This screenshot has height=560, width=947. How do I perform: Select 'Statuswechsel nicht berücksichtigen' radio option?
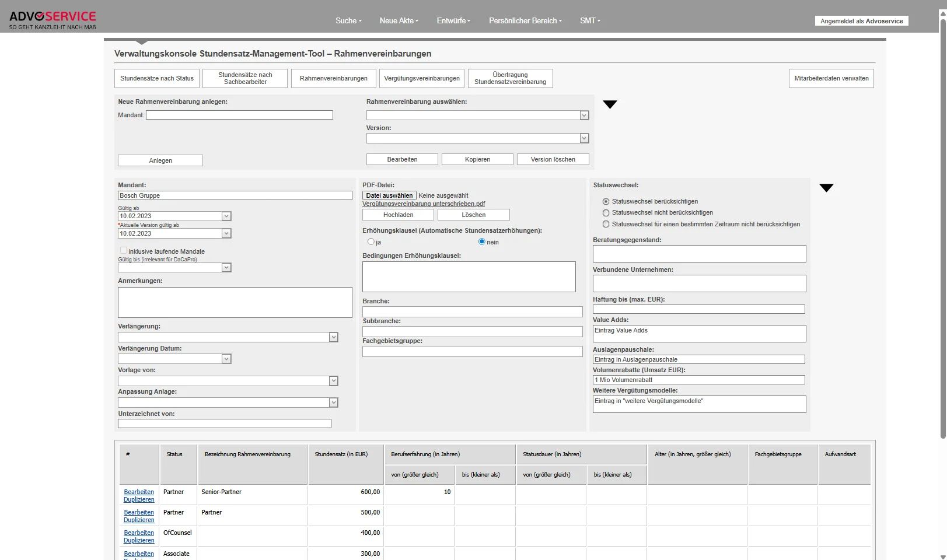(606, 213)
